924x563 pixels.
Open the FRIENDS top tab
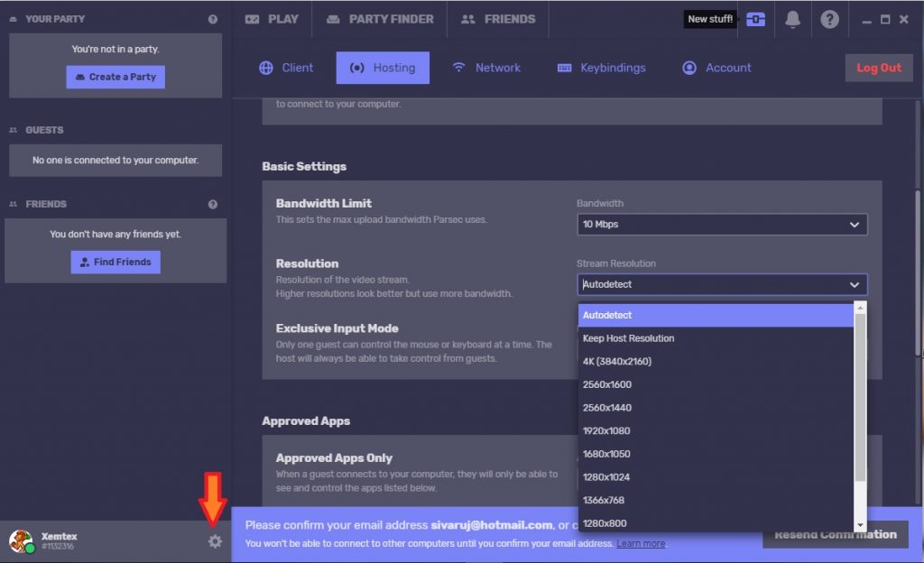coord(498,20)
